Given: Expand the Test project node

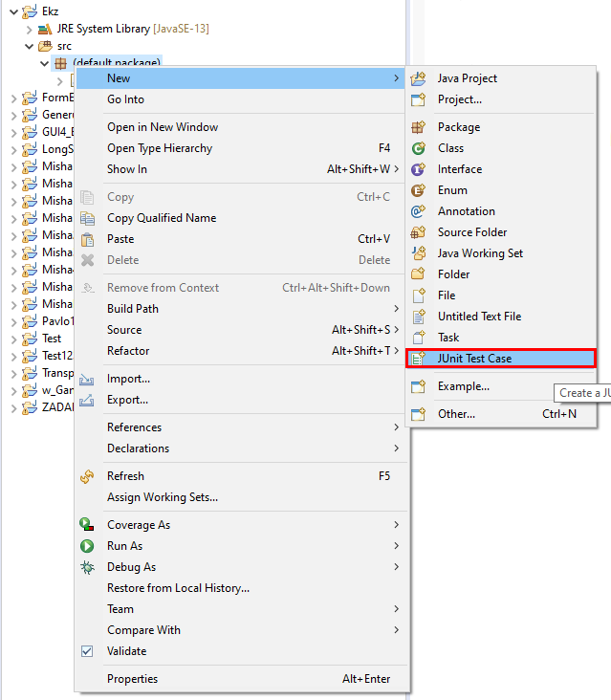Looking at the screenshot, I should pos(13,339).
